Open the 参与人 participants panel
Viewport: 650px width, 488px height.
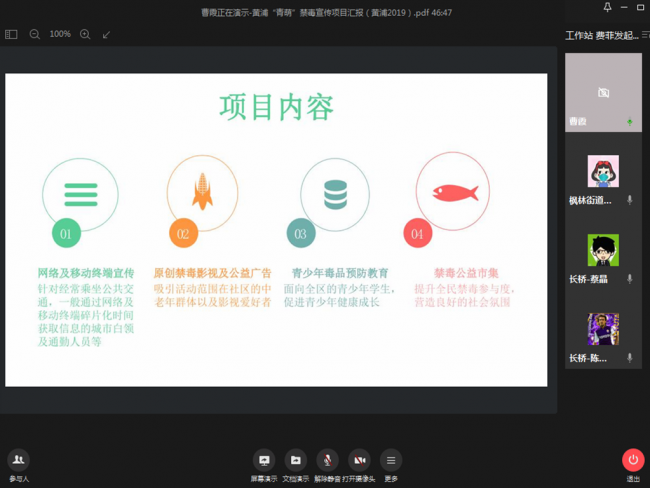point(18,463)
